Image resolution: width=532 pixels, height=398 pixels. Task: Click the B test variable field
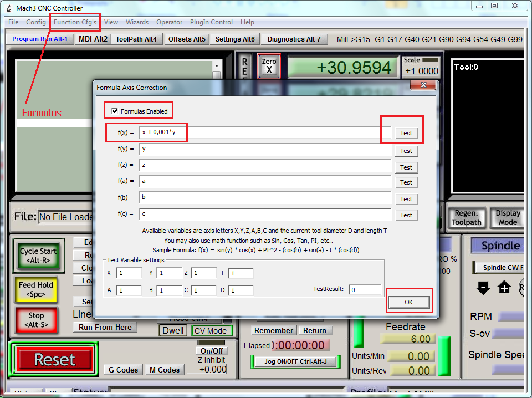click(170, 290)
